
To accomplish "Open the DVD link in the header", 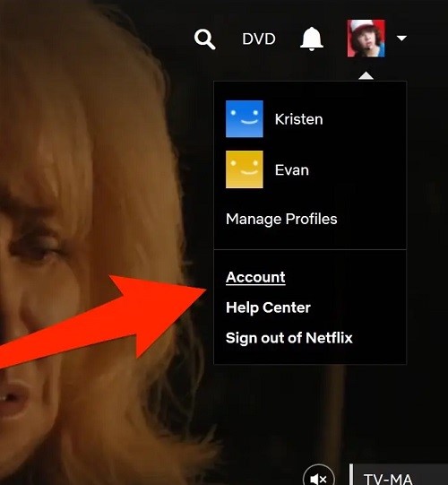I will pos(259,39).
